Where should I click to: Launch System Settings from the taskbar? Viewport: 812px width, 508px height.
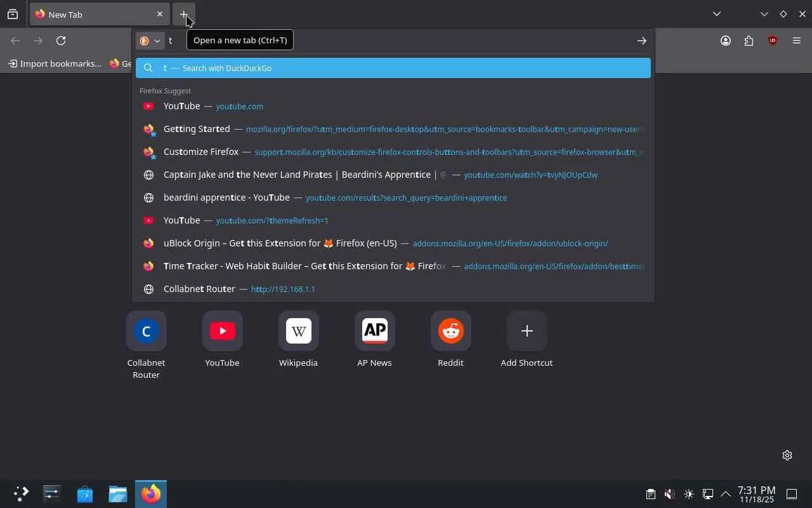tap(52, 493)
